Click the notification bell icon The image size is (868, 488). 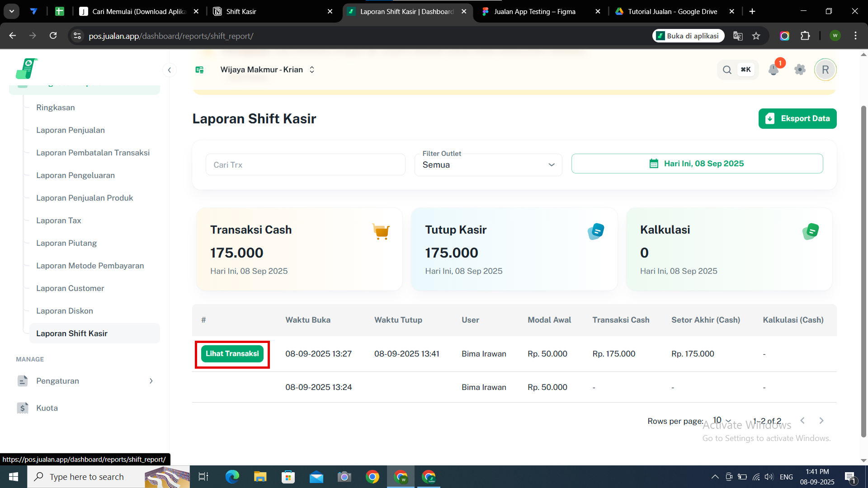(x=773, y=70)
